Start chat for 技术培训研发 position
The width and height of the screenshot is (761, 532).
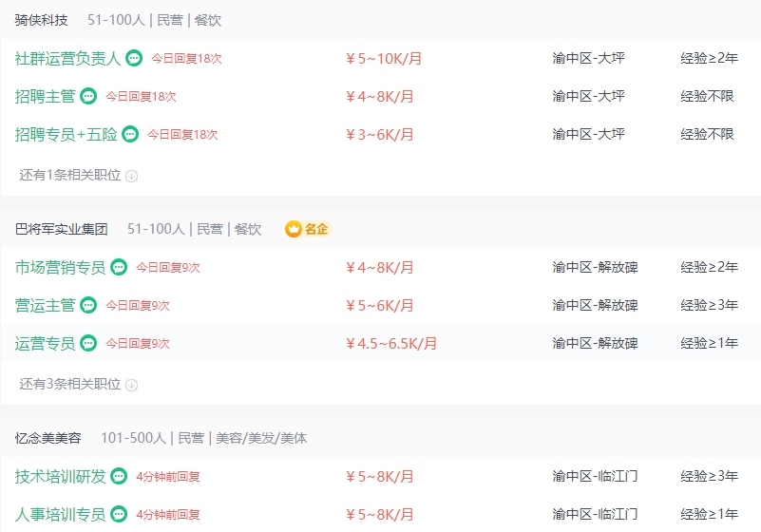point(119,476)
